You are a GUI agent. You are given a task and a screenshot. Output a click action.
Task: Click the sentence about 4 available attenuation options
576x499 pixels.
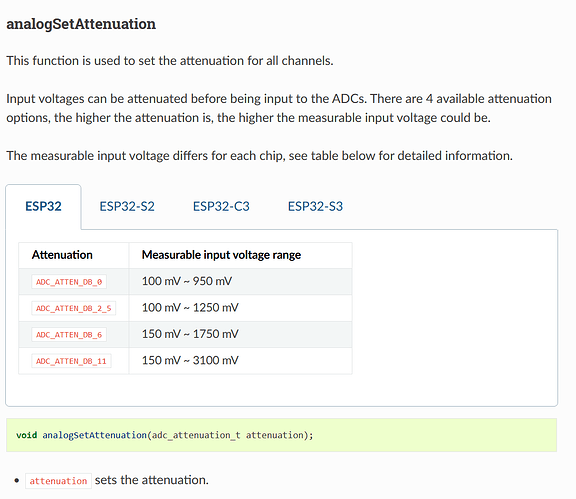(x=279, y=108)
